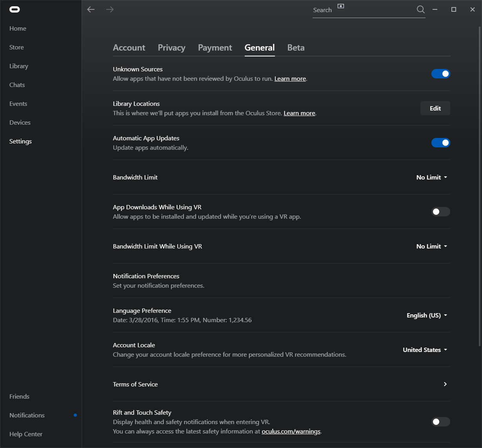Viewport: 482px width, 448px height.
Task: Open the oculus.com/warnings link
Action: [291, 431]
